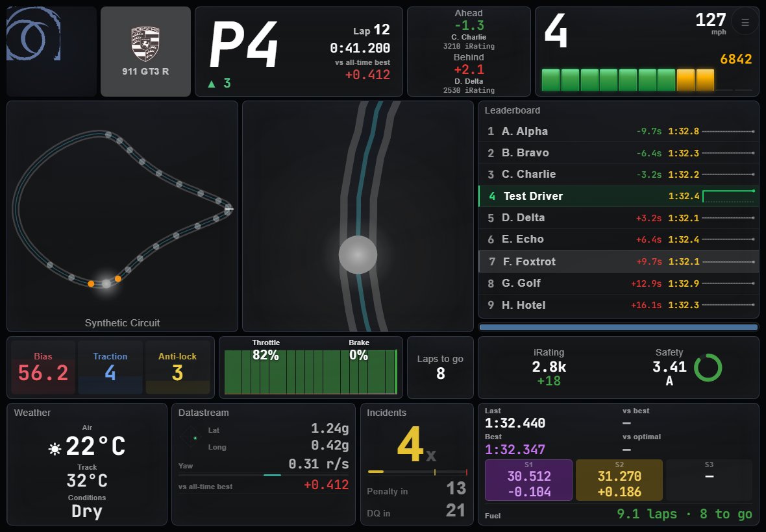Click the green safety rating ring

pos(708,367)
